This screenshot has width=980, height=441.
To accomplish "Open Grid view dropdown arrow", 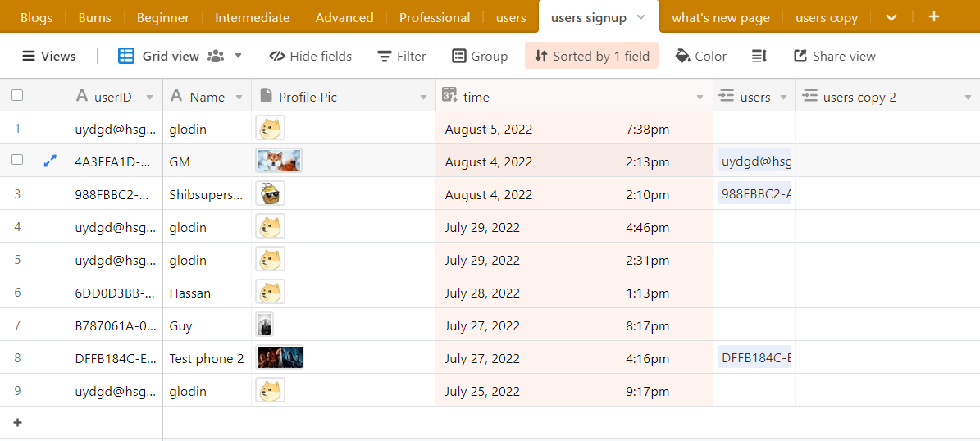I will click(238, 57).
